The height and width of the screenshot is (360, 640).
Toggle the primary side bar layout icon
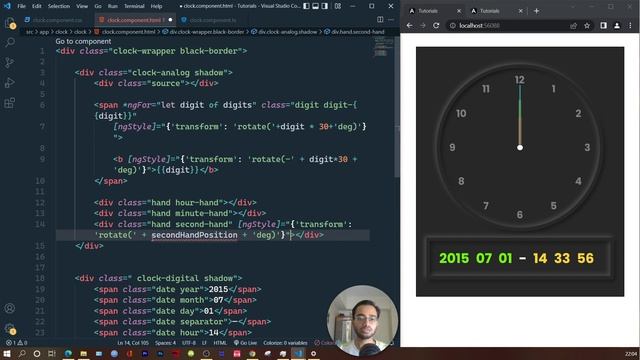[306, 6]
